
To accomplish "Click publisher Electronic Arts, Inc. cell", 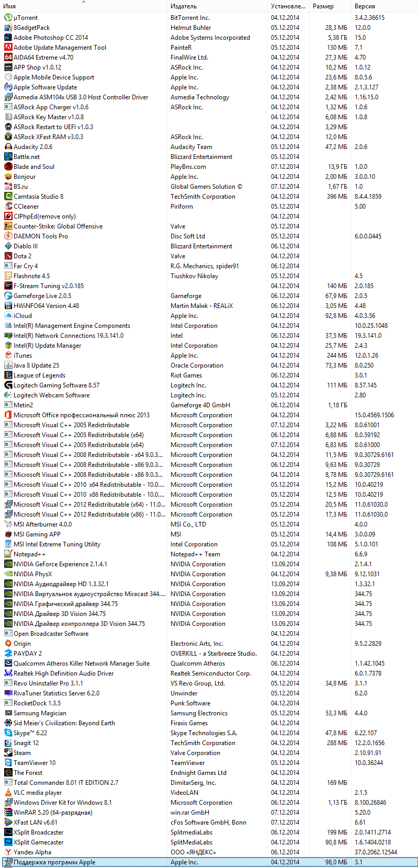I will click(197, 643).
